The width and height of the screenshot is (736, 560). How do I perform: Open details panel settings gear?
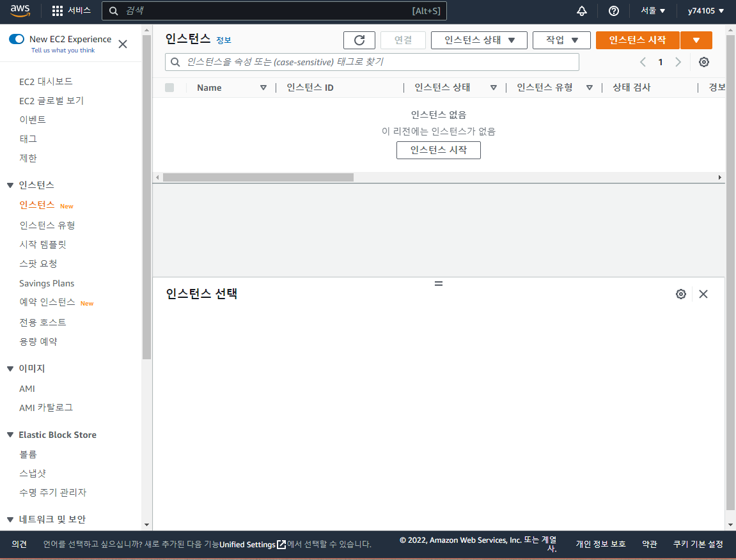tap(680, 294)
